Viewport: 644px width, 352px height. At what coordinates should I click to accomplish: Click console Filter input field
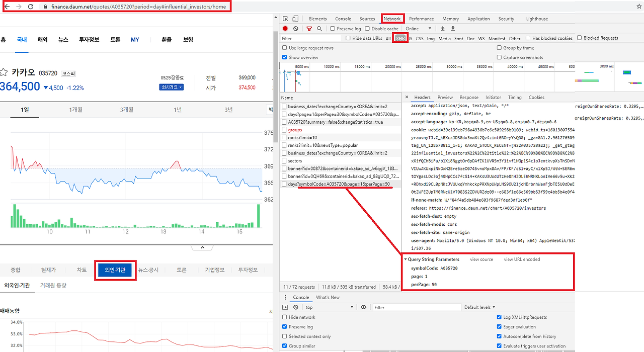point(416,307)
